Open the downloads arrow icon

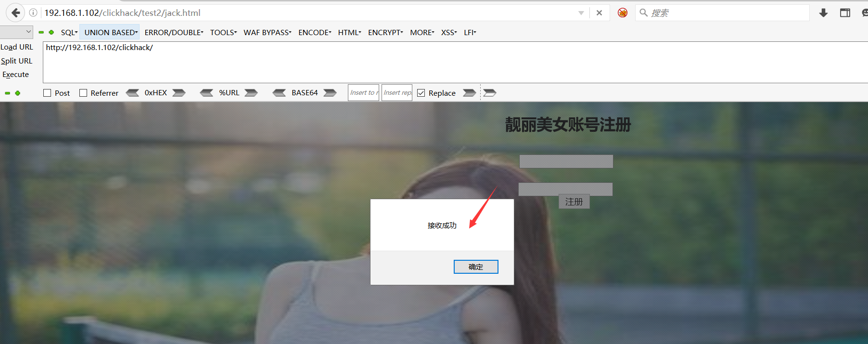823,13
